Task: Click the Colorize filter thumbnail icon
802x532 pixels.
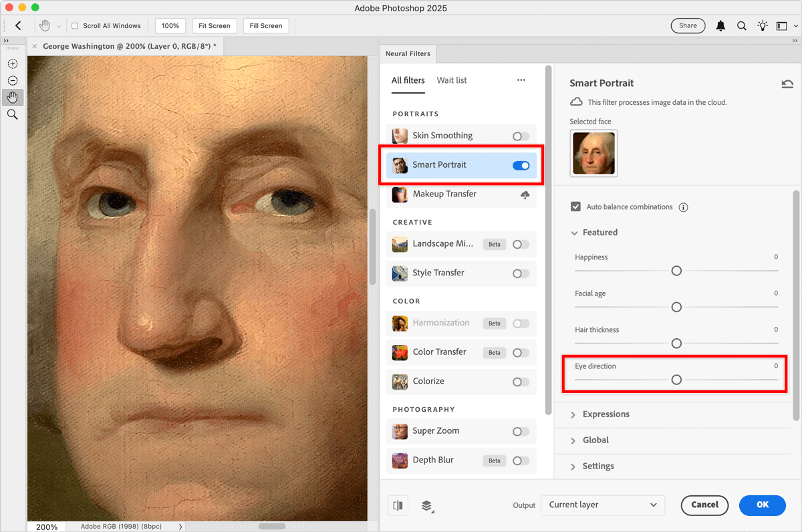Action: click(400, 381)
